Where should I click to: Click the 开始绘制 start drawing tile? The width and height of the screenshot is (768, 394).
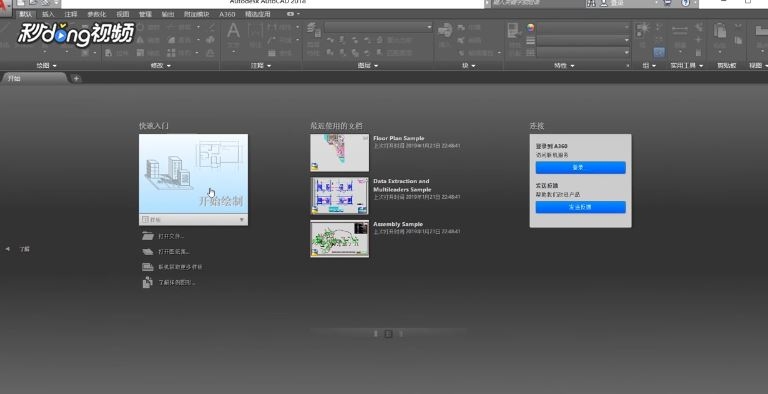click(193, 174)
